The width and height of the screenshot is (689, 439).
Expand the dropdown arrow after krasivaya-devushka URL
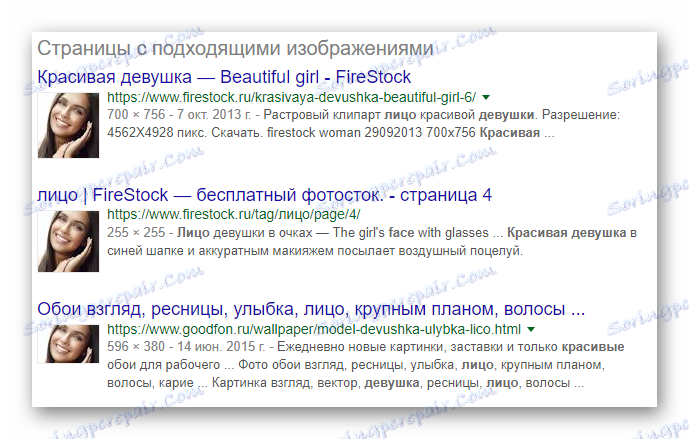(x=486, y=98)
